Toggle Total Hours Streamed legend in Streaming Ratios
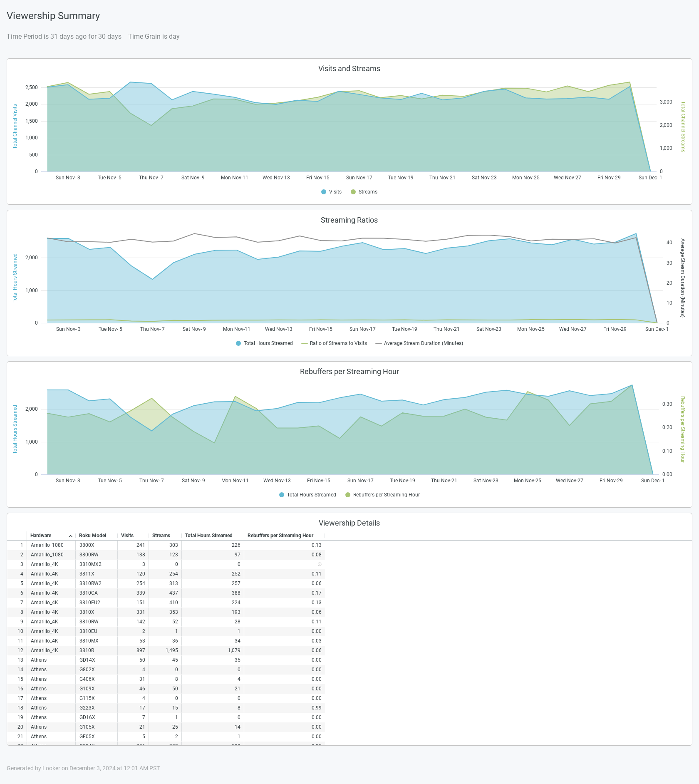 [x=264, y=343]
